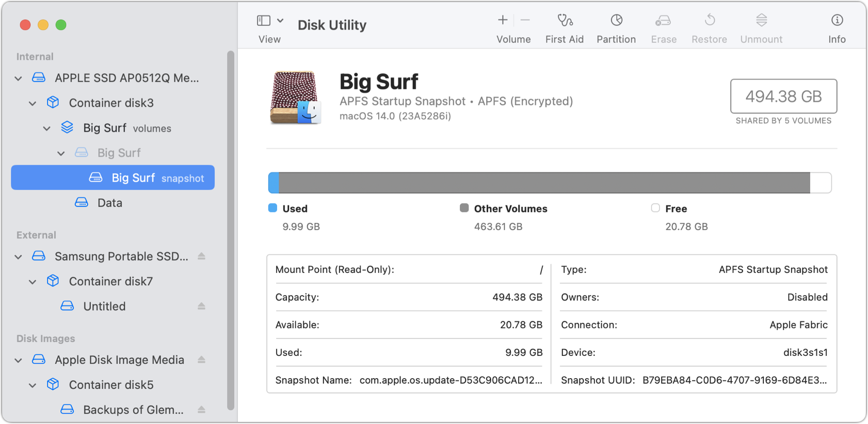868x424 pixels.
Task: Click the Disk Images section header
Action: 46,339
